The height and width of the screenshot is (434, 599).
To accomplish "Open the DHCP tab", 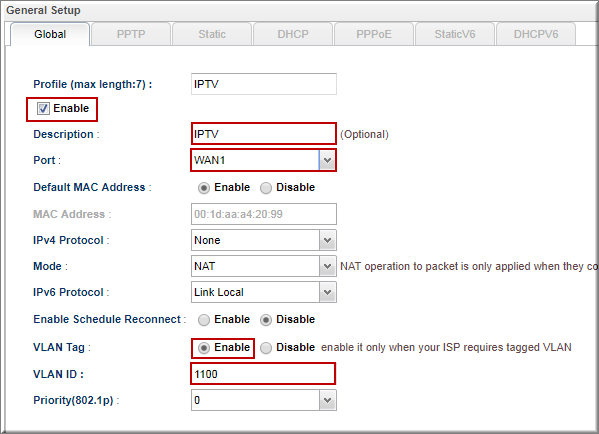I will (x=293, y=34).
